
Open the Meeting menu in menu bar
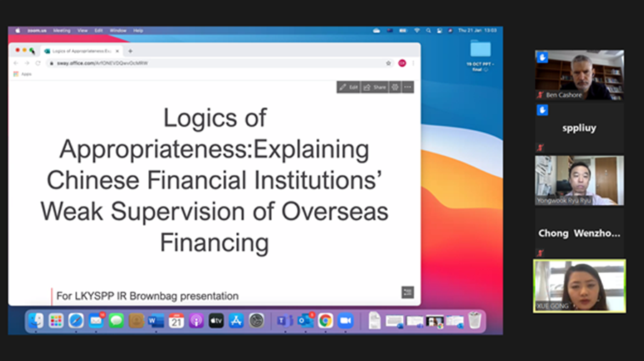62,31
